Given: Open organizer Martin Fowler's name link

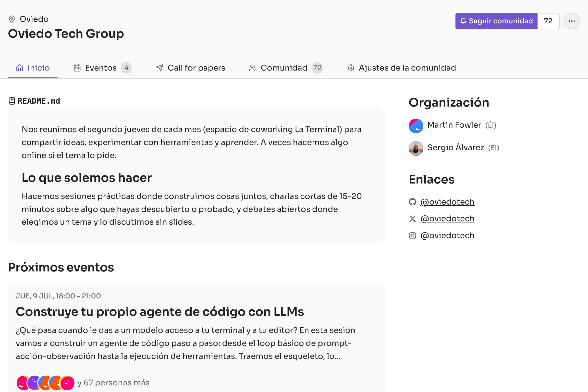Looking at the screenshot, I should coord(454,125).
